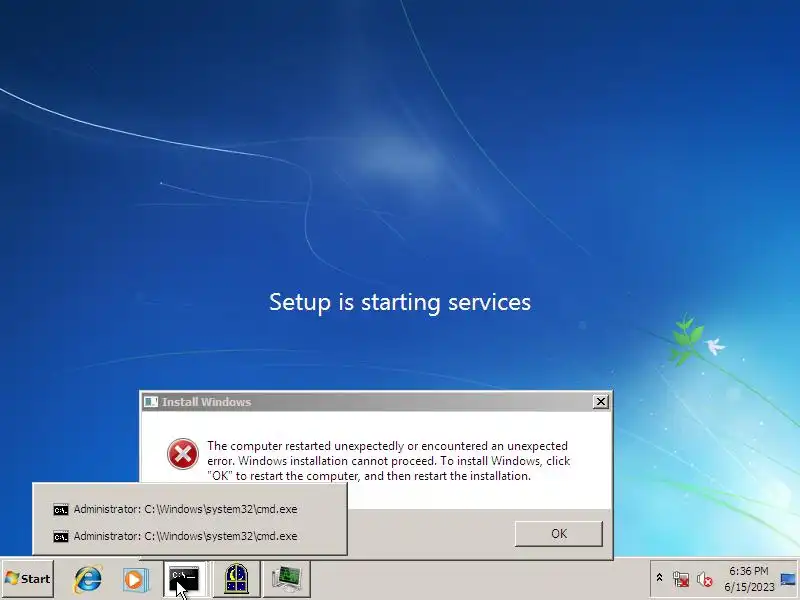Click OK in the Install Windows dialog
The width and height of the screenshot is (800, 600).
pos(559,534)
